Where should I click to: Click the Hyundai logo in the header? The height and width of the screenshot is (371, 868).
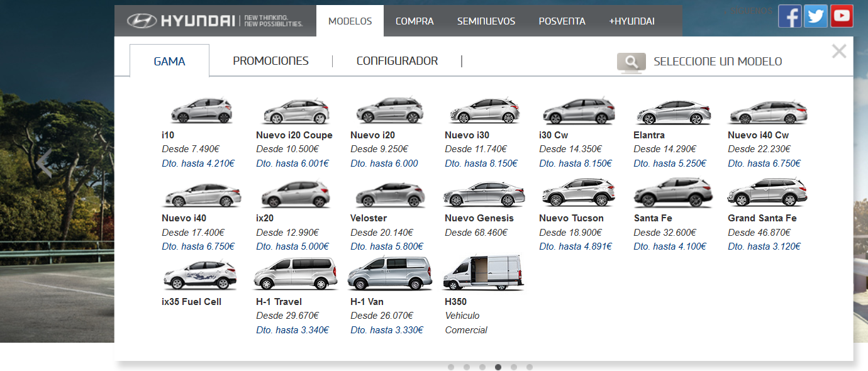click(x=215, y=21)
